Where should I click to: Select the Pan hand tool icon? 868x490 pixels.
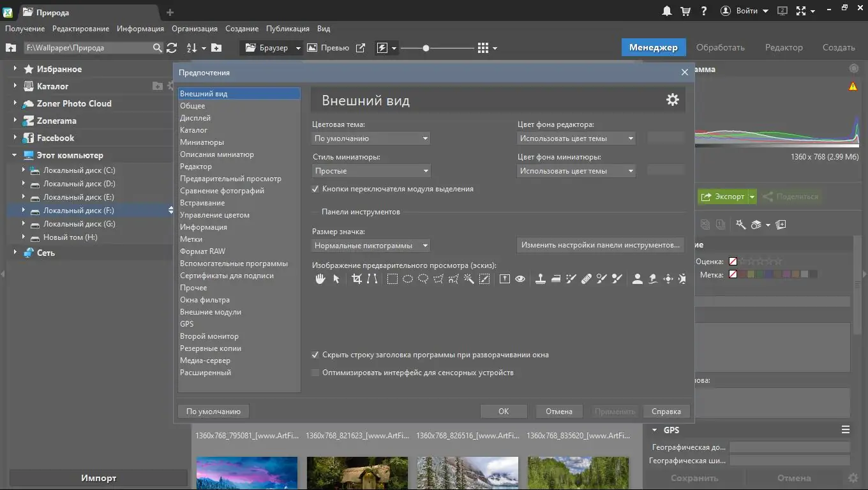[x=320, y=279]
